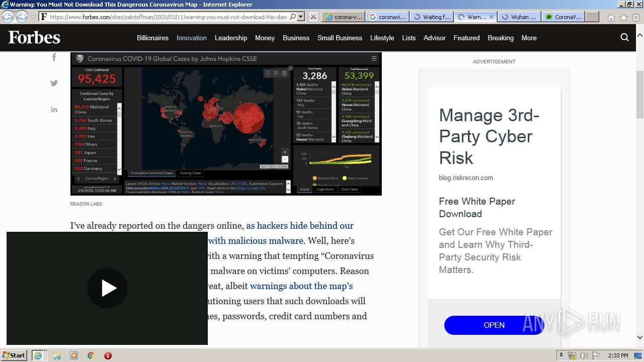The height and width of the screenshot is (362, 644).
Task: Switch to the corona-v... tab
Action: tap(343, 17)
